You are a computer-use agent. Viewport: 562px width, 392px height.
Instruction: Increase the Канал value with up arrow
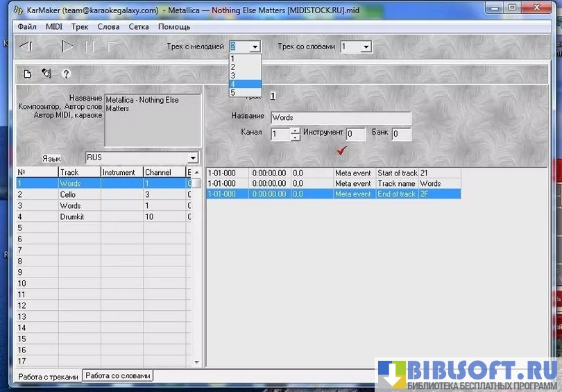coord(295,130)
